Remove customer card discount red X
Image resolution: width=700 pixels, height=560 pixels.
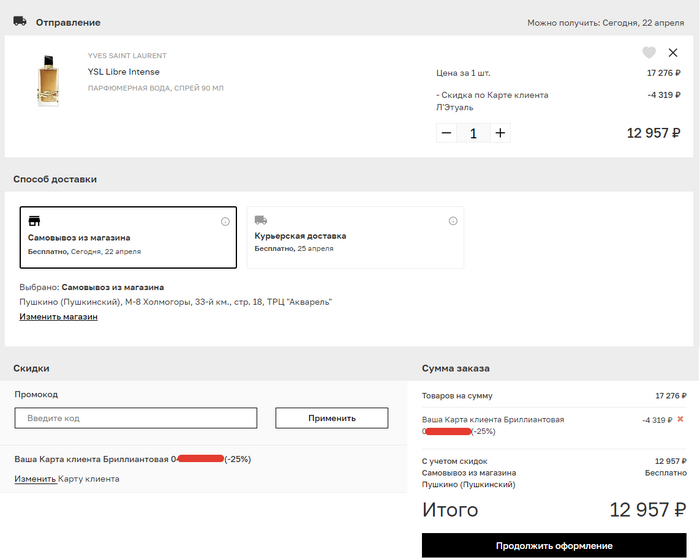coord(680,419)
